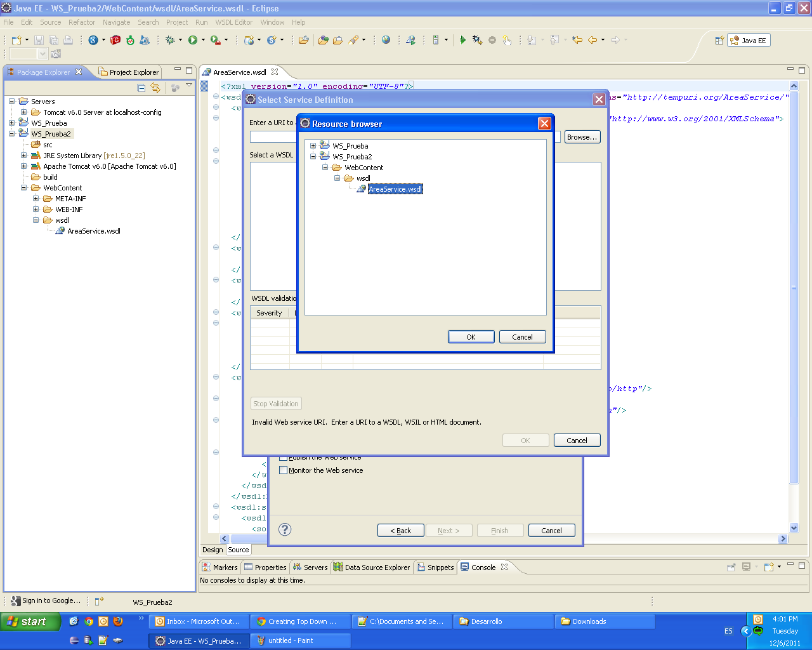Expand META-INF folder in Package Explorer

pyautogui.click(x=36, y=199)
